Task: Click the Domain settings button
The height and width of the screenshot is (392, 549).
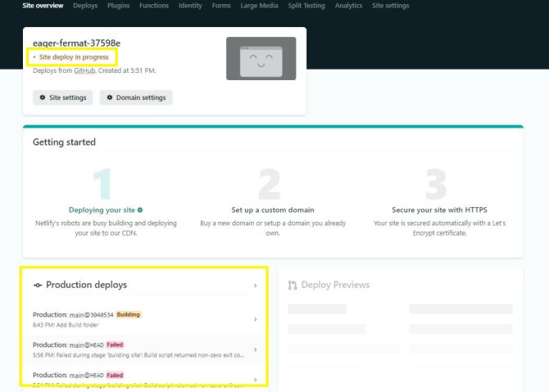Action: [x=136, y=97]
